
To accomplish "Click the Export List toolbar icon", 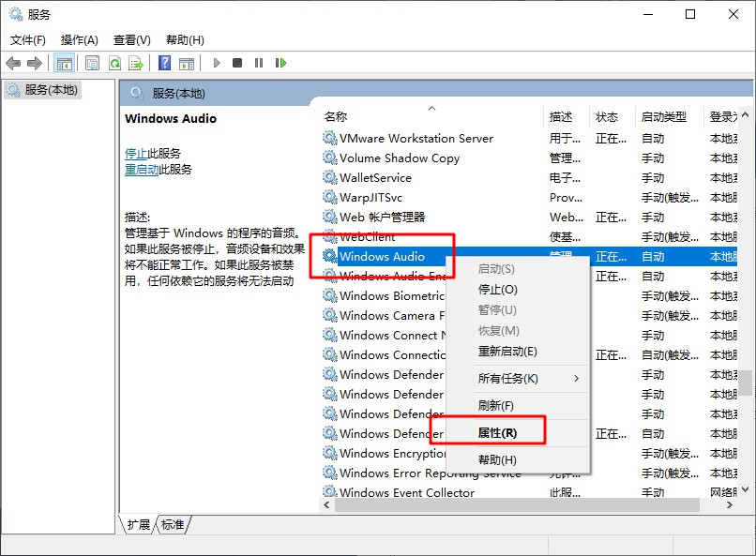I will pyautogui.click(x=136, y=63).
